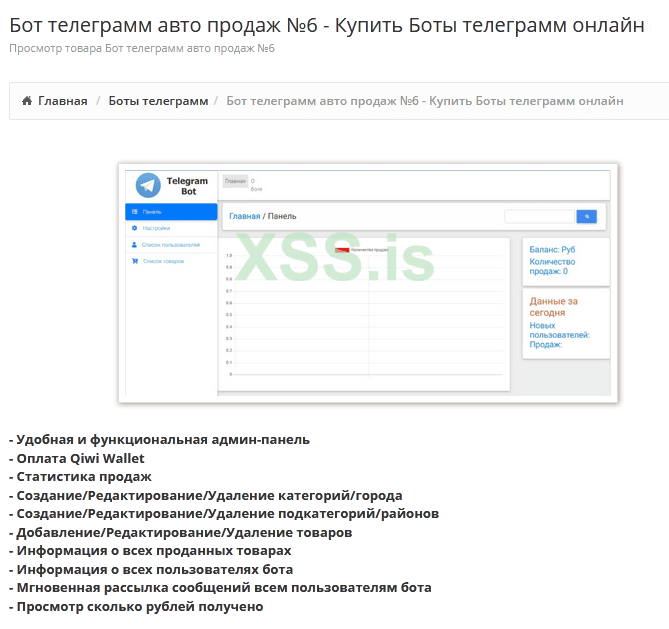Image resolution: width=669 pixels, height=629 pixels.
Task: Click the red chart legend swatch
Action: point(342,250)
